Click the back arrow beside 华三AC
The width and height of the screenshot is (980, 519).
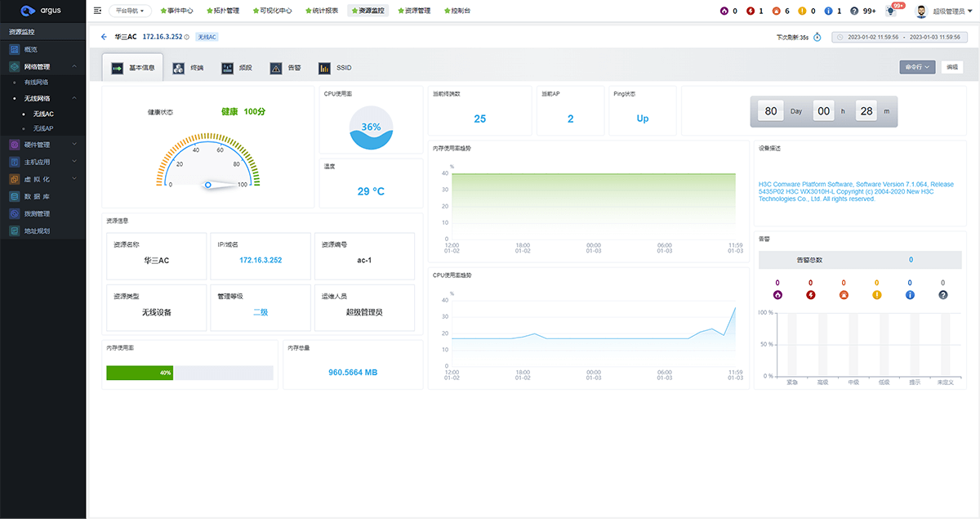(104, 37)
